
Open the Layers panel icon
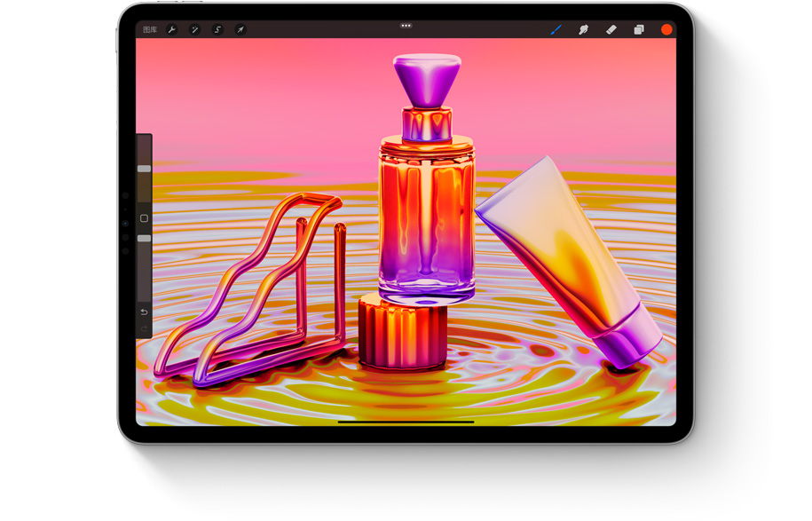[639, 29]
